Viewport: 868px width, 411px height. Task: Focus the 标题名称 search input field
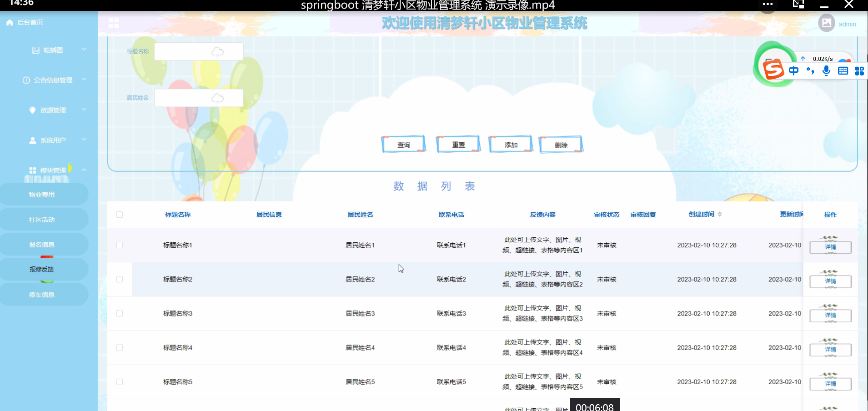(199, 51)
